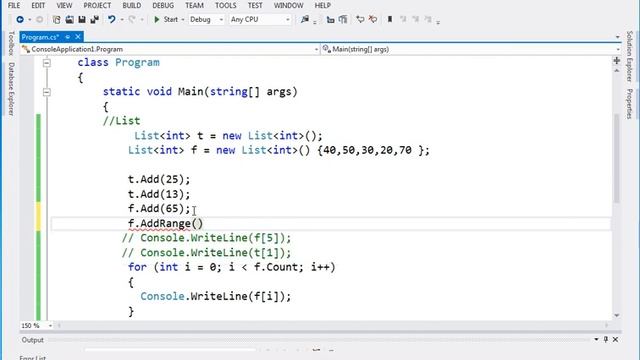
Task: Pin the Program.cs tab
Action: (x=67, y=37)
